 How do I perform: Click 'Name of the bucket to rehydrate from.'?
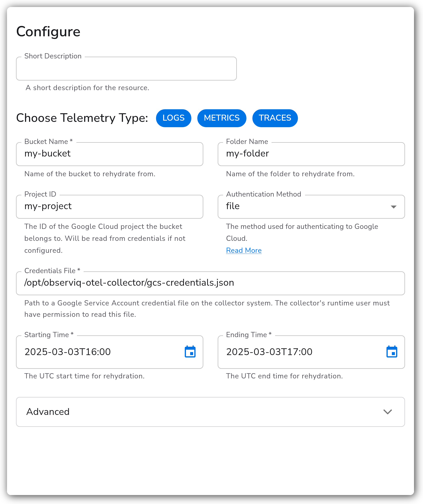(x=90, y=174)
